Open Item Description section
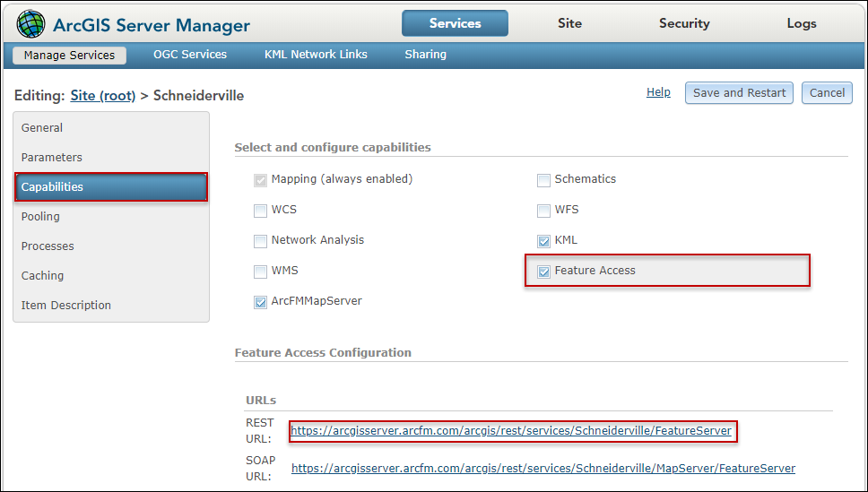 110,305
